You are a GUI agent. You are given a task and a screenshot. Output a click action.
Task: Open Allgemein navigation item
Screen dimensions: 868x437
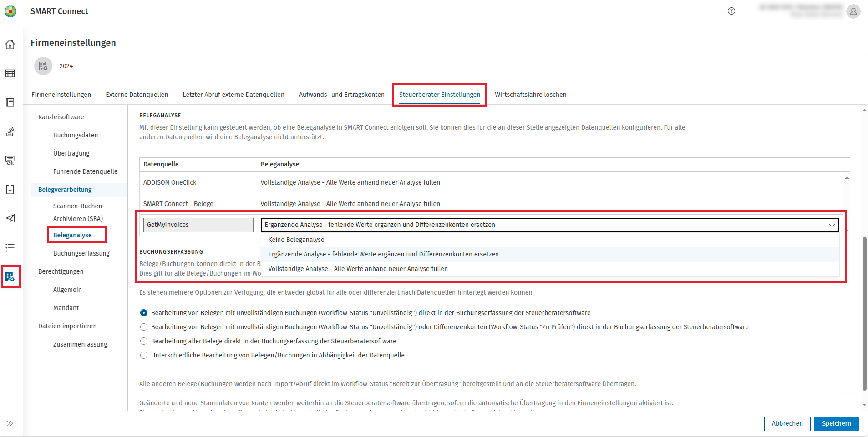[67, 290]
